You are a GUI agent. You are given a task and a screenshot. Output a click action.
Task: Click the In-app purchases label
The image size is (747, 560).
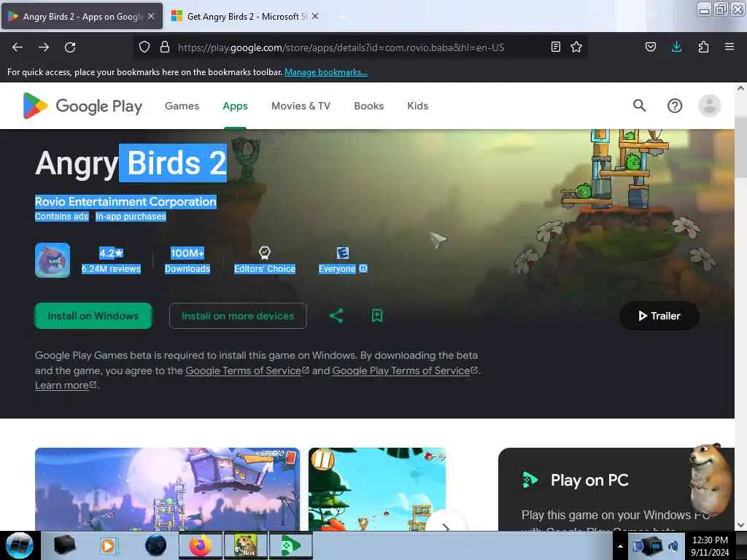pyautogui.click(x=131, y=216)
